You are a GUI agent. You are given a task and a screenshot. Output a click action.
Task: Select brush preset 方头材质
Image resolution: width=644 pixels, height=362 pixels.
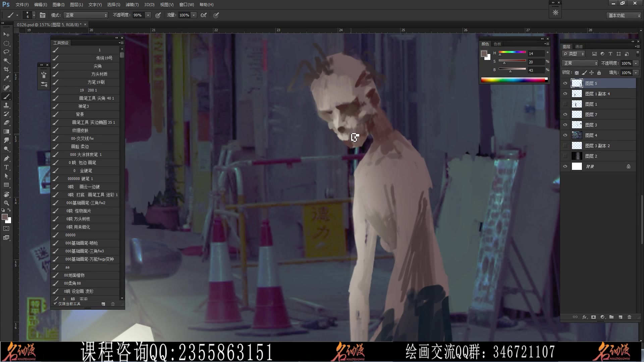[85, 74]
